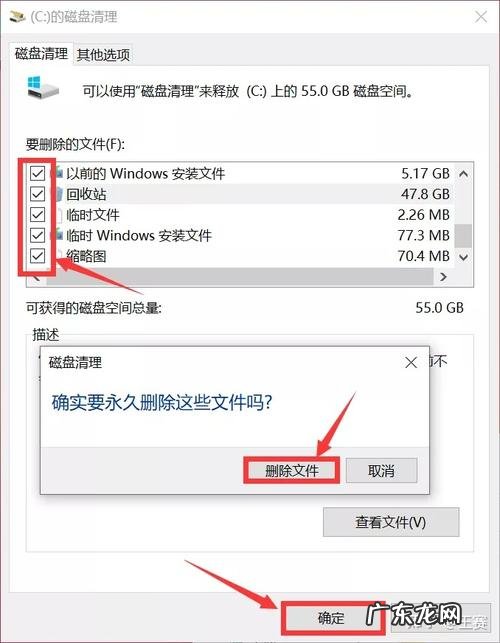
Task: Click the thumbnail icon beside 缩略图
Action: (58, 256)
